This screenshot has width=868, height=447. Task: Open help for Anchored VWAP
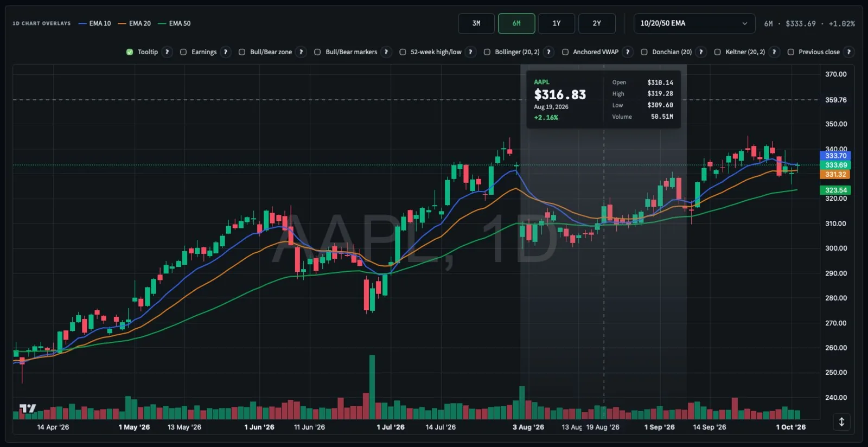[628, 52]
